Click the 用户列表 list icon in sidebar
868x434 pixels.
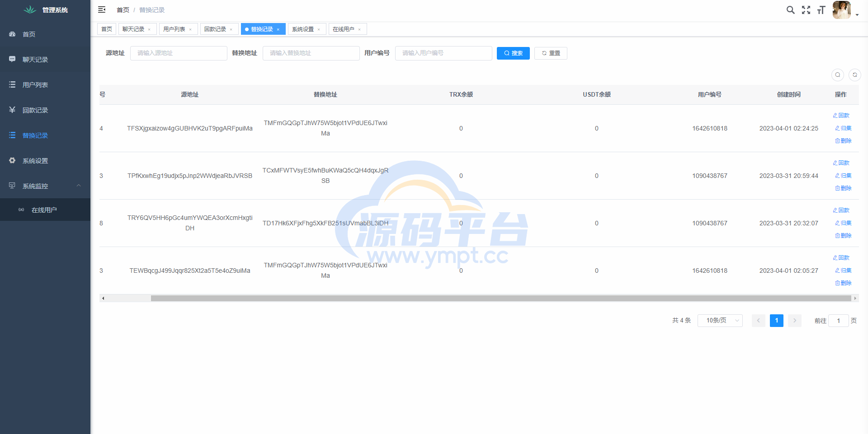pos(12,85)
